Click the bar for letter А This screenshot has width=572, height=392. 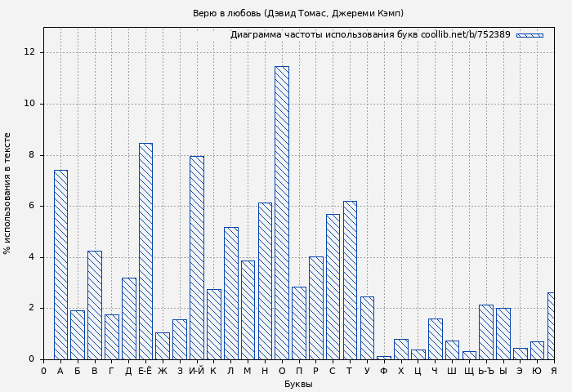point(60,265)
